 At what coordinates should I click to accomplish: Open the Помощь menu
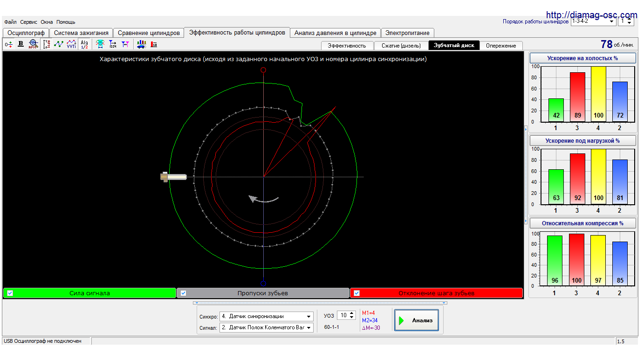click(x=66, y=22)
